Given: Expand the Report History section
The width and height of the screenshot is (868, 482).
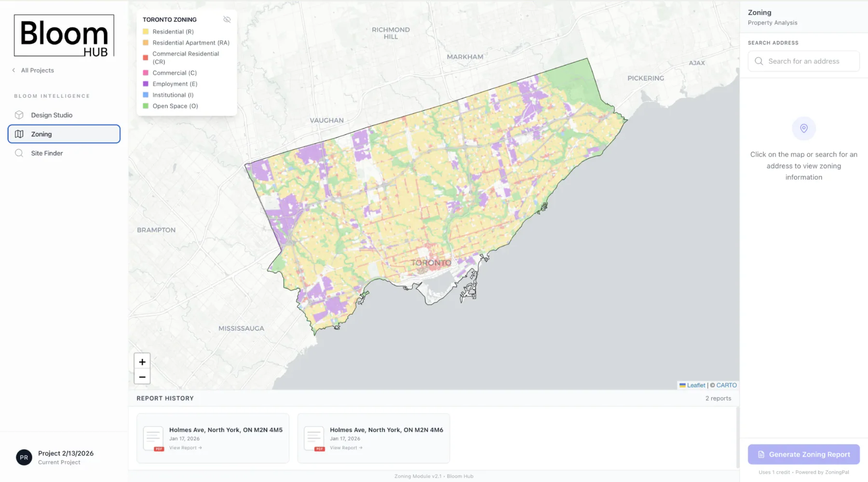Looking at the screenshot, I should pos(164,398).
